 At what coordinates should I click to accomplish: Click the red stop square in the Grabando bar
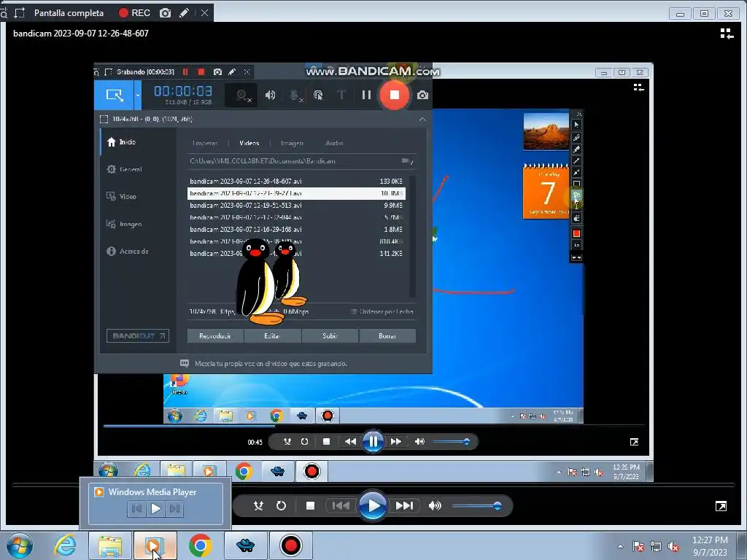tap(201, 72)
